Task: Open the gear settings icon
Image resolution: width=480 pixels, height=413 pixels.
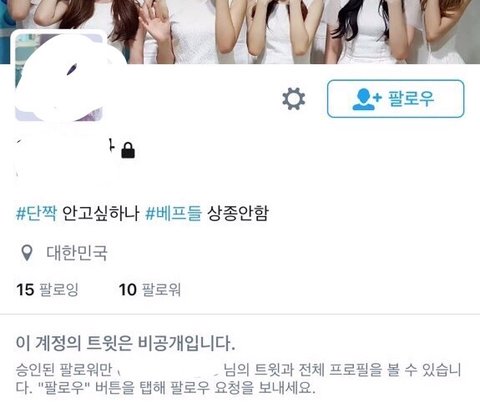Action: [293, 99]
